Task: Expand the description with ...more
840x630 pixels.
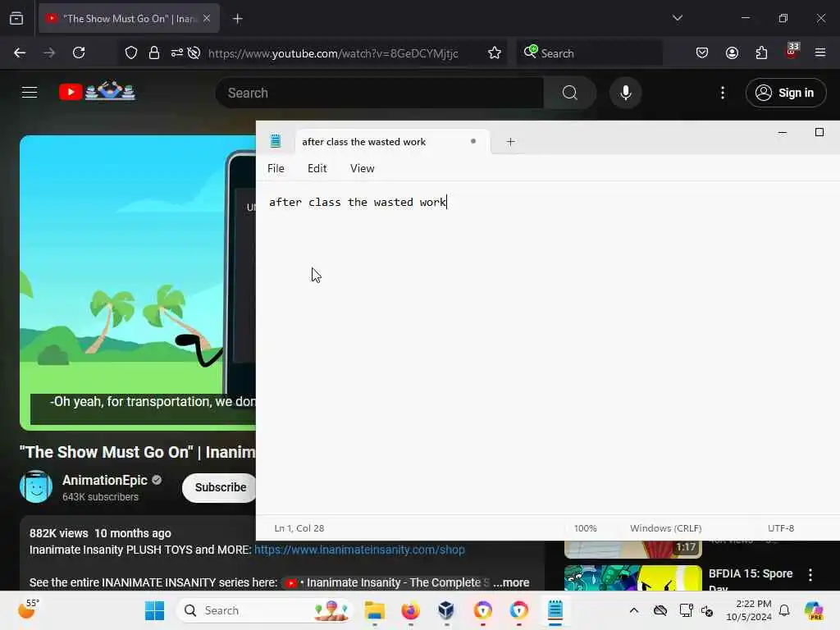Action: tap(511, 582)
